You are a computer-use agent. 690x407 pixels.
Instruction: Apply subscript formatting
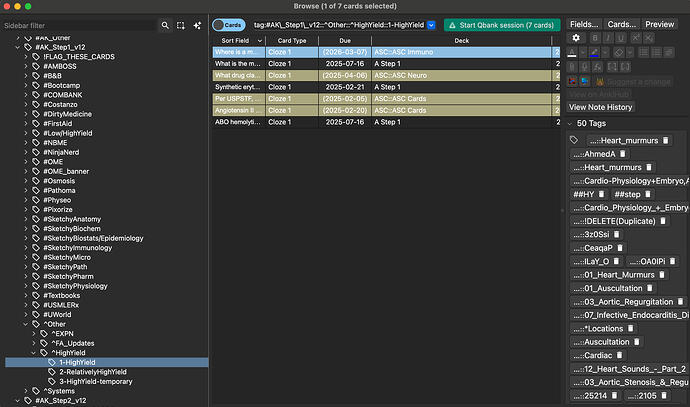point(649,38)
